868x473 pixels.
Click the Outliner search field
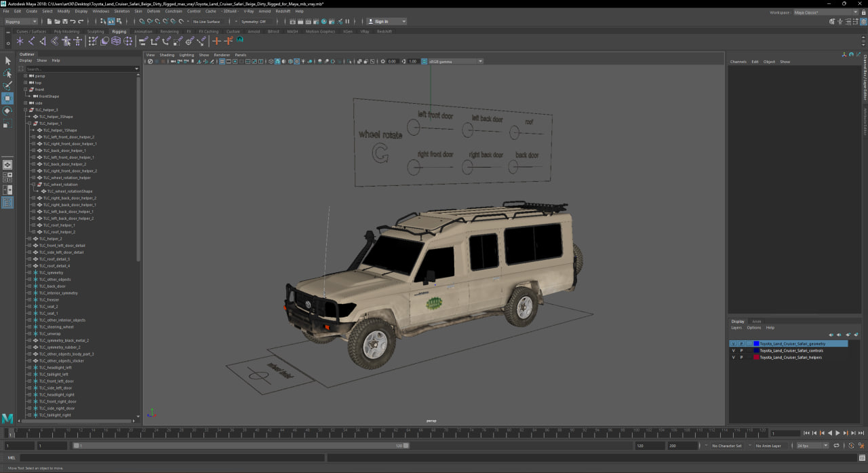[81, 69]
